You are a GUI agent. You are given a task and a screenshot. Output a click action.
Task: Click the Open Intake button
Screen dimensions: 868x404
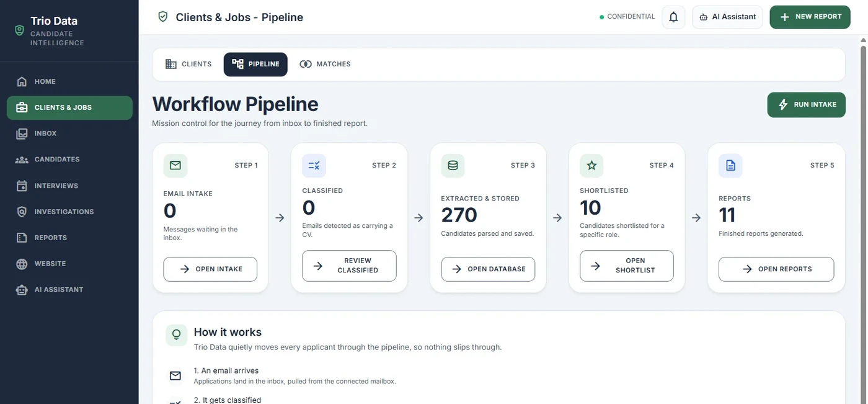[210, 269]
